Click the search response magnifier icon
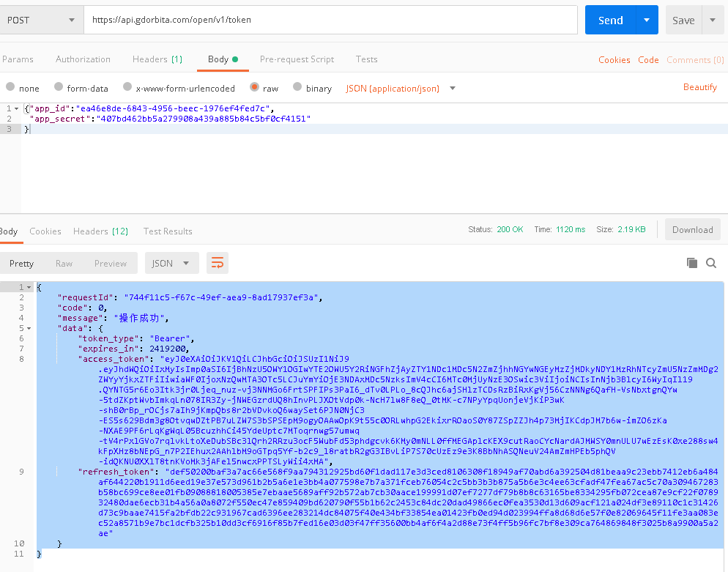The height and width of the screenshot is (572, 728). (x=710, y=263)
